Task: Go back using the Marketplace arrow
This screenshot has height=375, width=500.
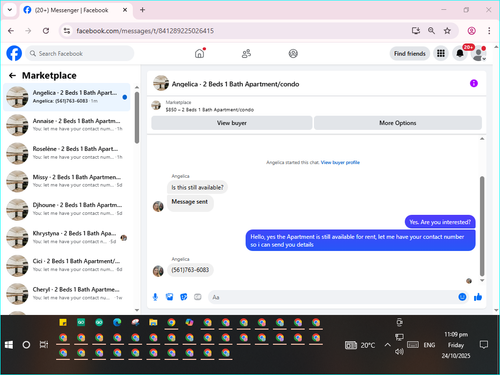Action: tap(13, 76)
